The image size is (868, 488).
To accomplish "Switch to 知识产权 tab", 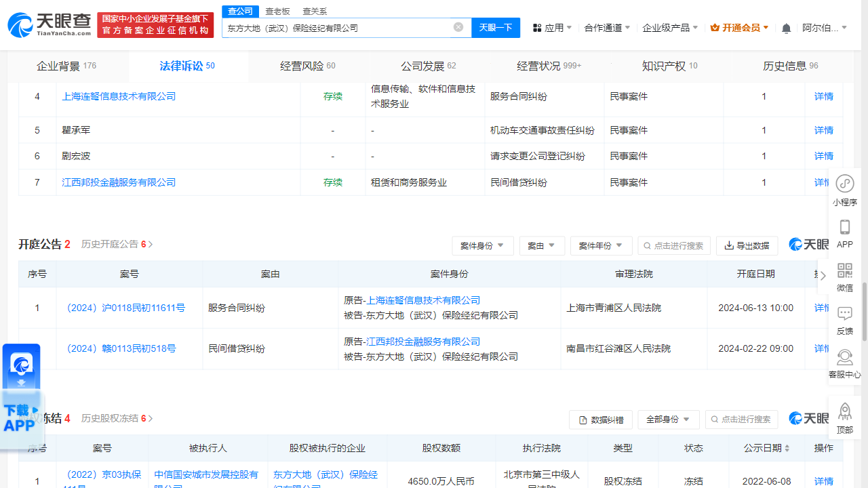I will click(x=670, y=66).
